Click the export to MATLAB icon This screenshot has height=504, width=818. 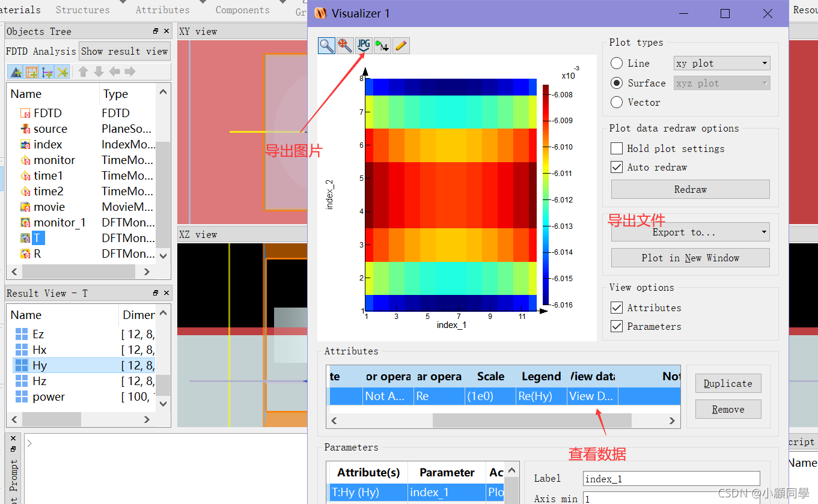click(x=382, y=45)
